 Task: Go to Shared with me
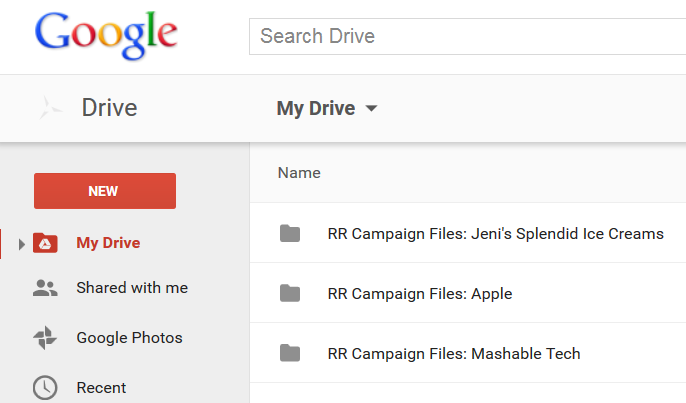(x=132, y=288)
